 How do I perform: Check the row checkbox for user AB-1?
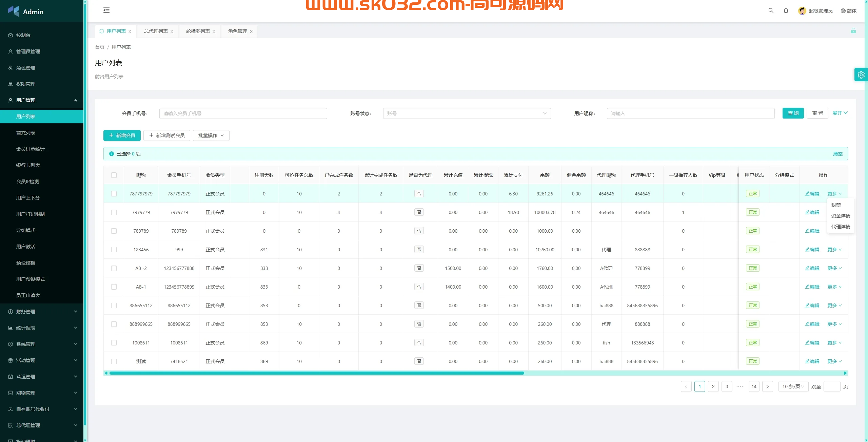[x=114, y=287]
